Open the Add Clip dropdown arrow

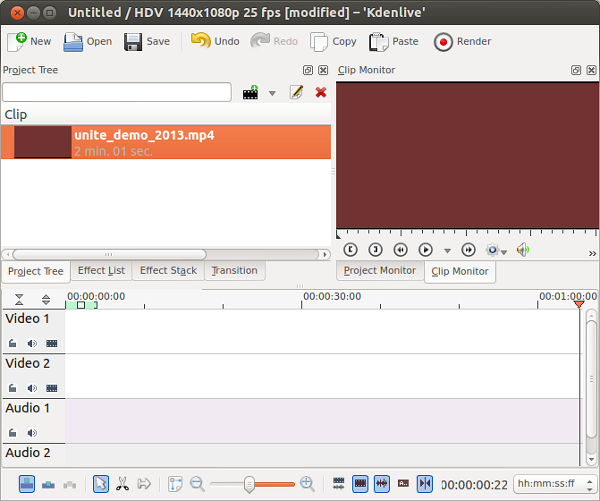click(272, 94)
